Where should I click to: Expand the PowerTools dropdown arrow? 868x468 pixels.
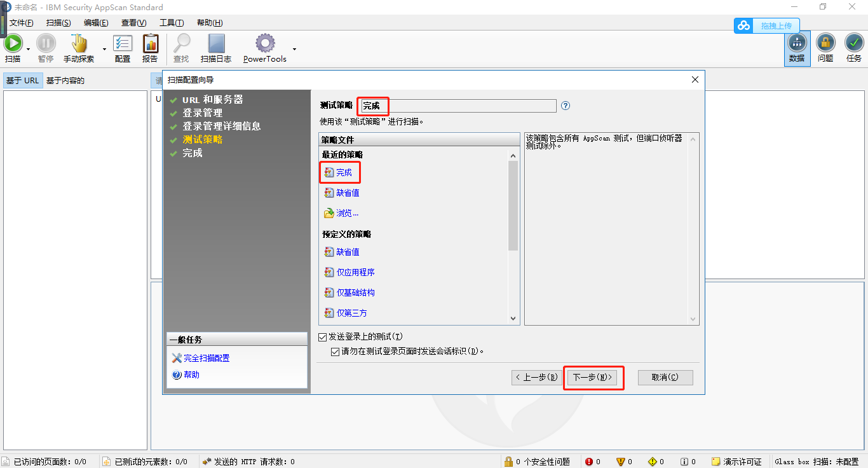click(294, 49)
